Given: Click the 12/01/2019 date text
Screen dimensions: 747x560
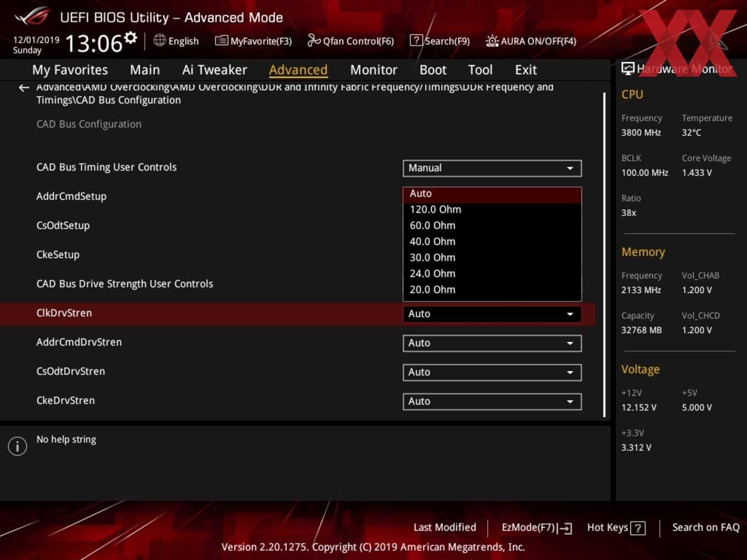Looking at the screenshot, I should pyautogui.click(x=36, y=40).
